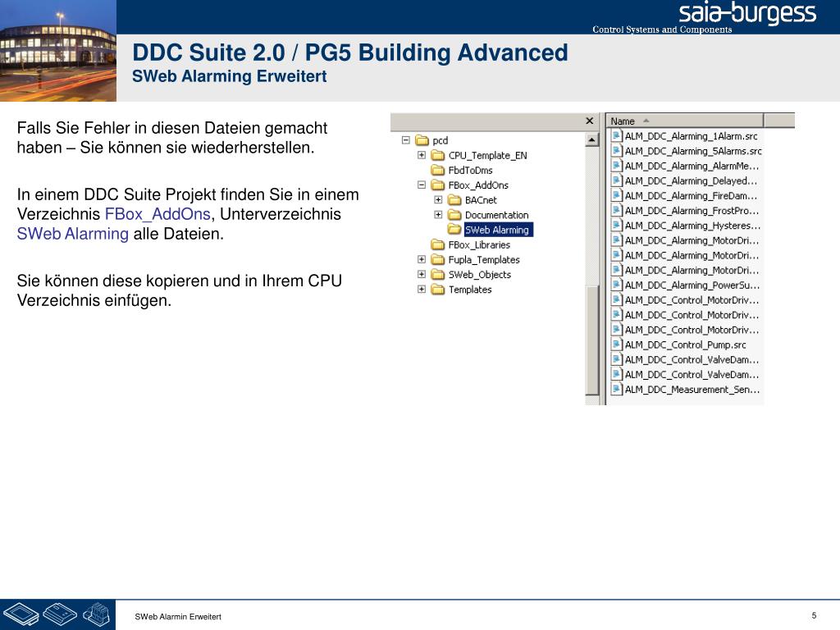Select file name ALM_DDC_Alarming_FireDam...
The image size is (840, 630).
pos(691,196)
